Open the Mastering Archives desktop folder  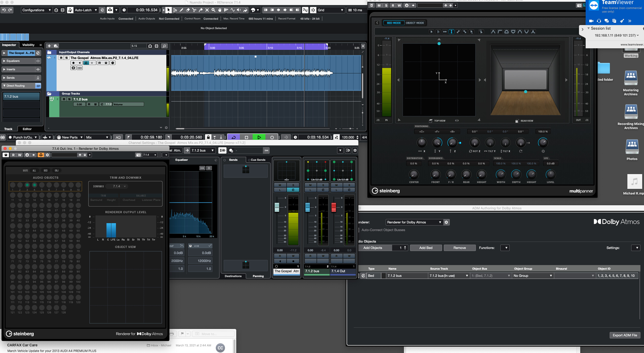(x=631, y=83)
